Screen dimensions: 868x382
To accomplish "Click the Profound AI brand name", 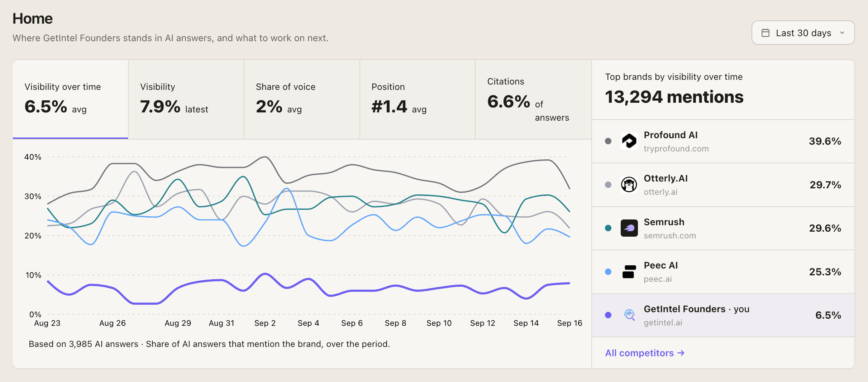I will [671, 135].
